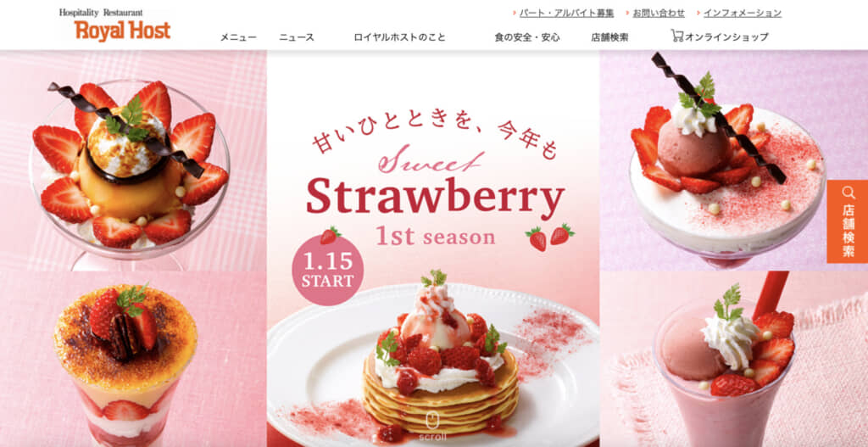Viewport: 868px width, 447px height.
Task: Click arrow beside パート・アルバイト募集
Action: click(515, 13)
